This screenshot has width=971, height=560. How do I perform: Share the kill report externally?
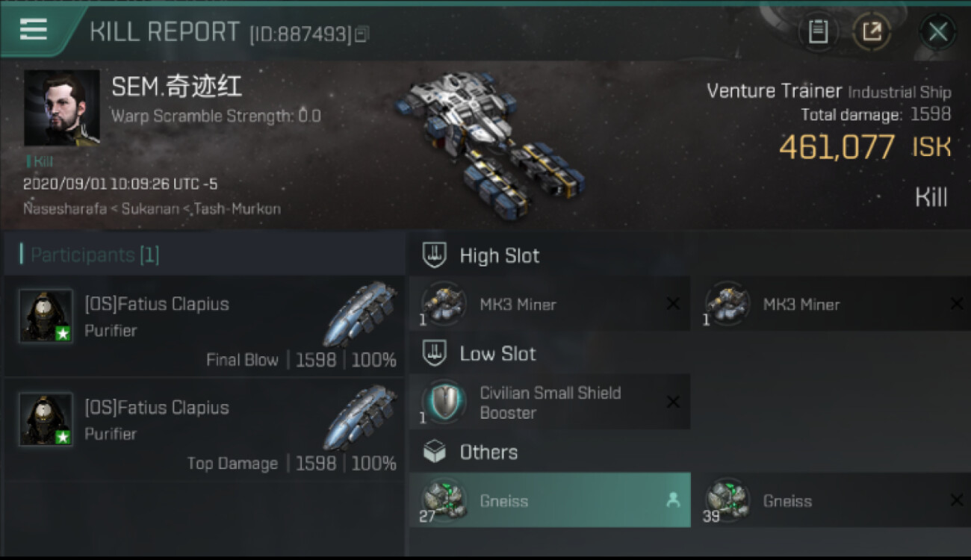[872, 32]
